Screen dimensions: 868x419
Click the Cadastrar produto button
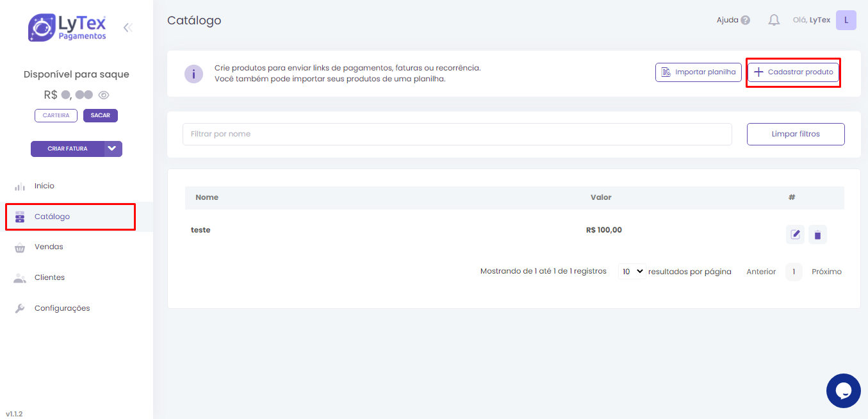(793, 72)
